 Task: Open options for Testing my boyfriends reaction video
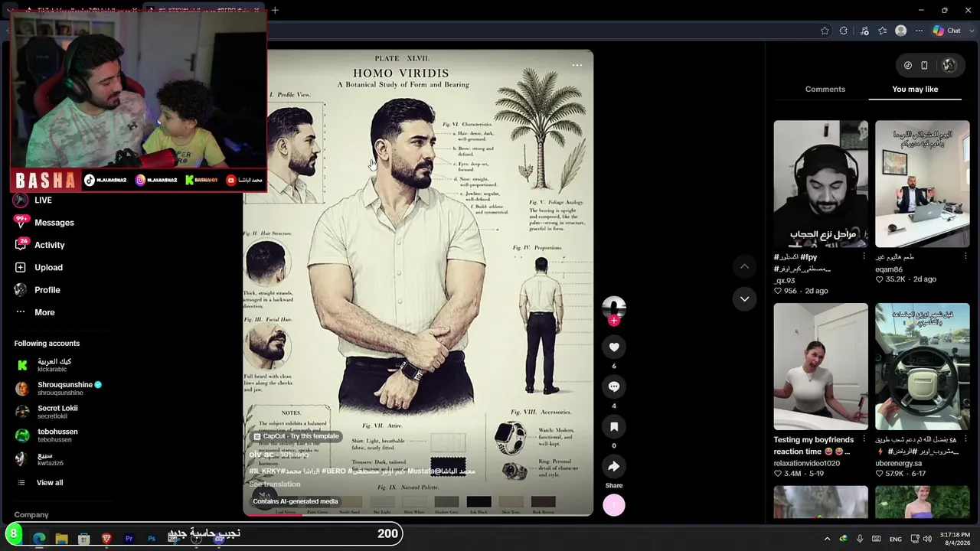pos(864,440)
